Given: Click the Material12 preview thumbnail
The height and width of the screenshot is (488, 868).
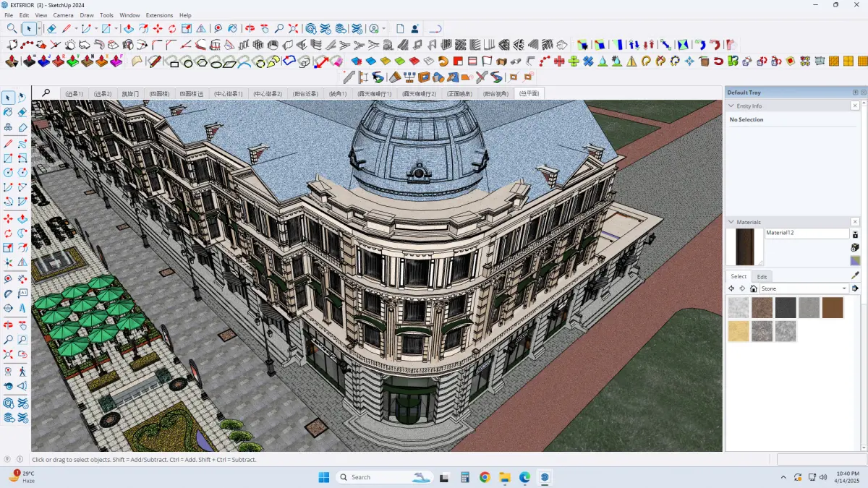Looking at the screenshot, I should [x=744, y=247].
